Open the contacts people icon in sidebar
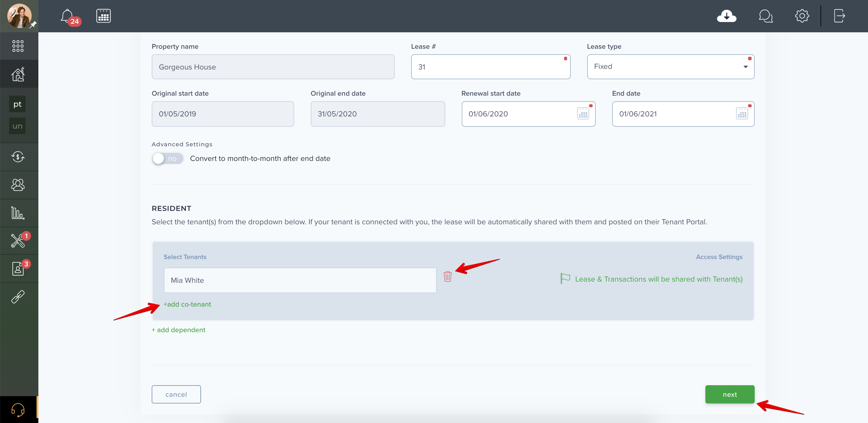868x423 pixels. (x=18, y=185)
